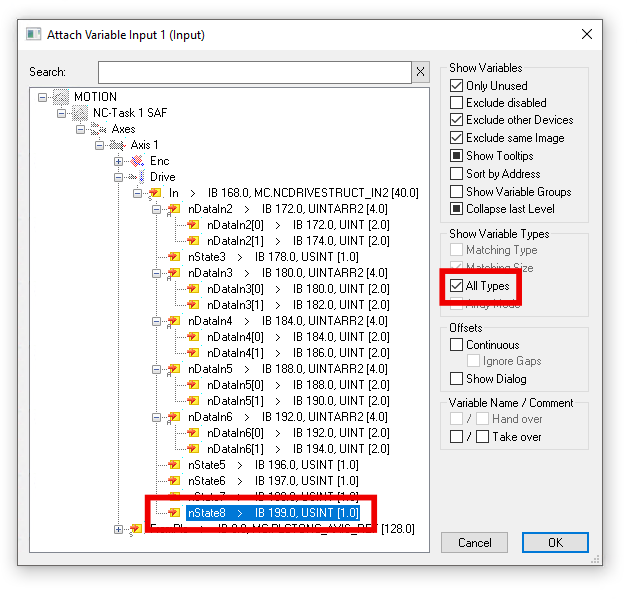Collapse the Drive node
This screenshot has width=637, height=599.
(118, 177)
